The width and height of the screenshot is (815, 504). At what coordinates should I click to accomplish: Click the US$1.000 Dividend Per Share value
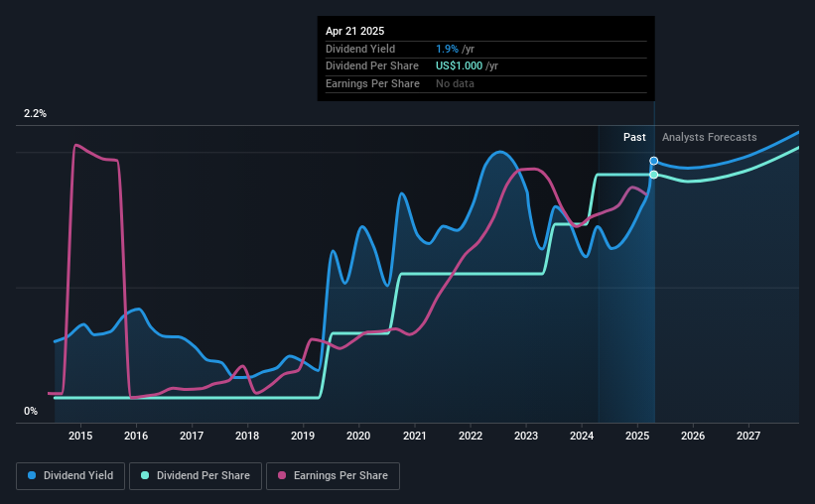(459, 66)
